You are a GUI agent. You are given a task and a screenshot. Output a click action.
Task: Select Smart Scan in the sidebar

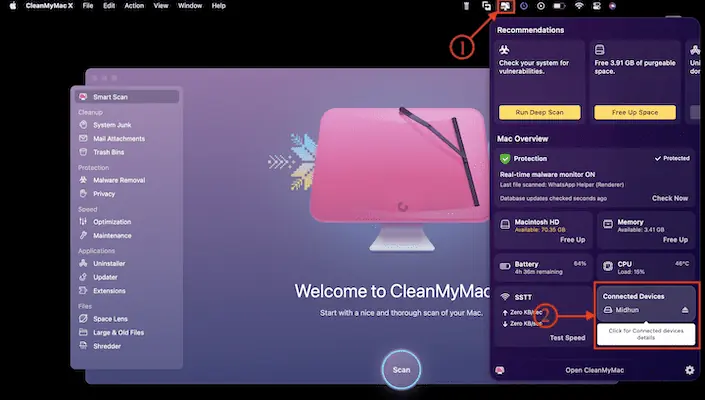coord(127,97)
